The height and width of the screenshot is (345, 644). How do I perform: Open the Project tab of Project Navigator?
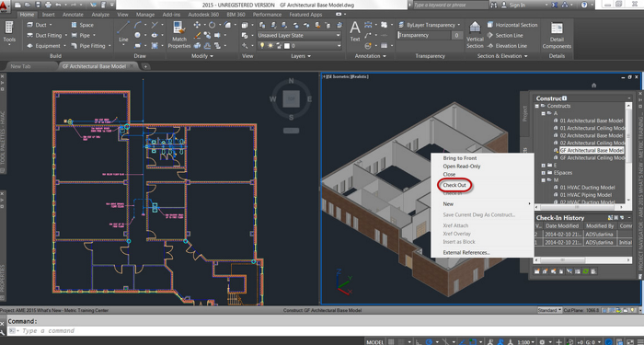[x=524, y=113]
